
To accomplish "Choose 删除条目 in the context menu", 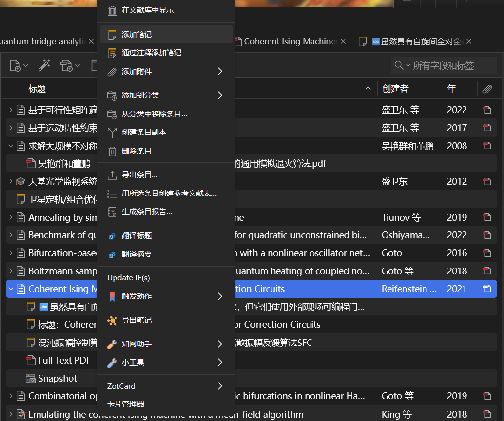I will (140, 151).
